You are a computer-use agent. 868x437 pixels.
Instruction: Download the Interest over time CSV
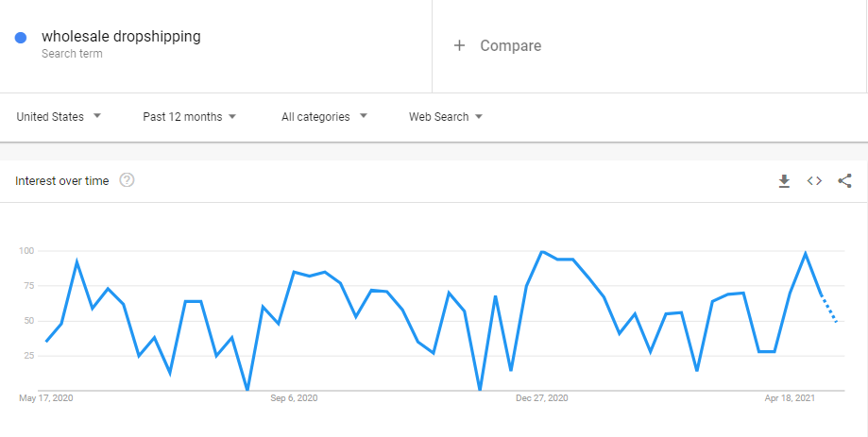click(784, 181)
